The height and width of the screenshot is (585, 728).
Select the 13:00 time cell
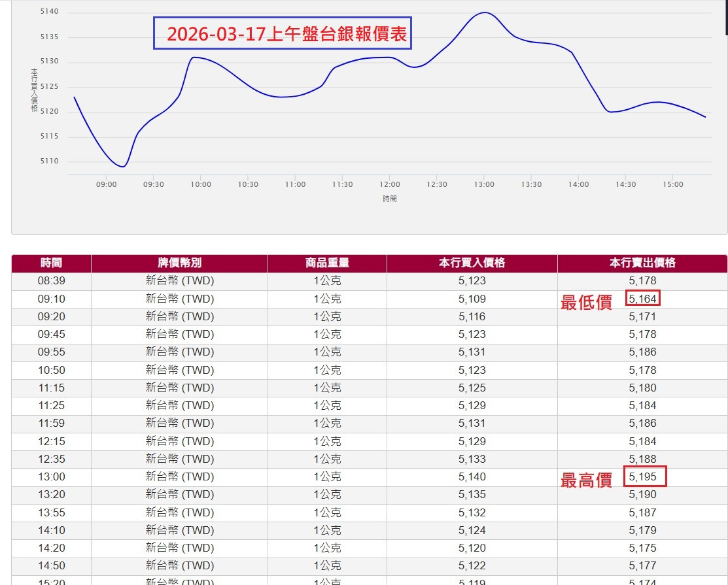51,476
